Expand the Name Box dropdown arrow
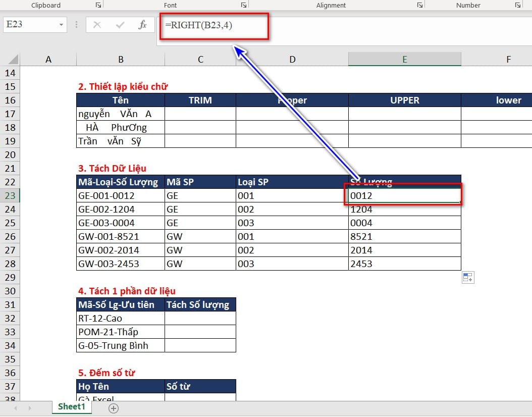532x417 pixels. pos(61,25)
